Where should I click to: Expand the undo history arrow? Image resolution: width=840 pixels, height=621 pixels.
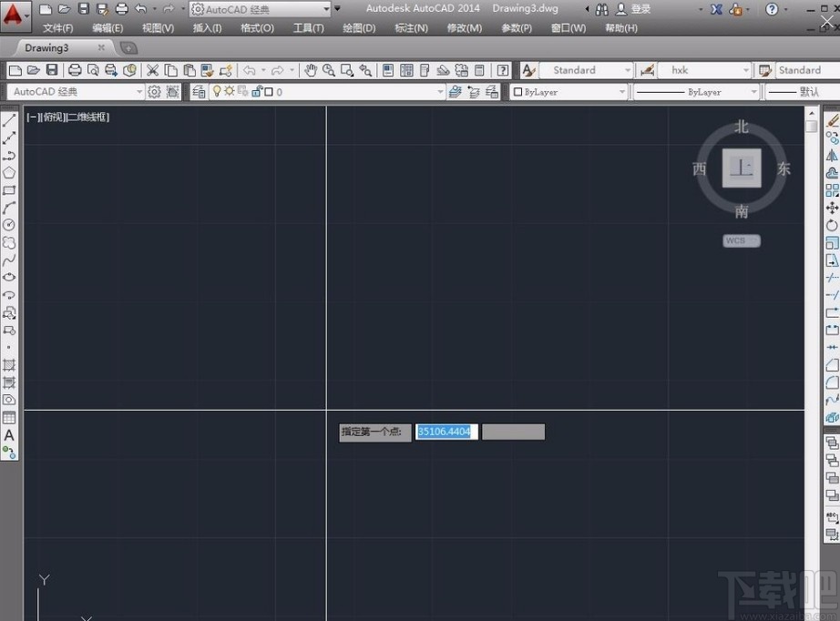263,70
